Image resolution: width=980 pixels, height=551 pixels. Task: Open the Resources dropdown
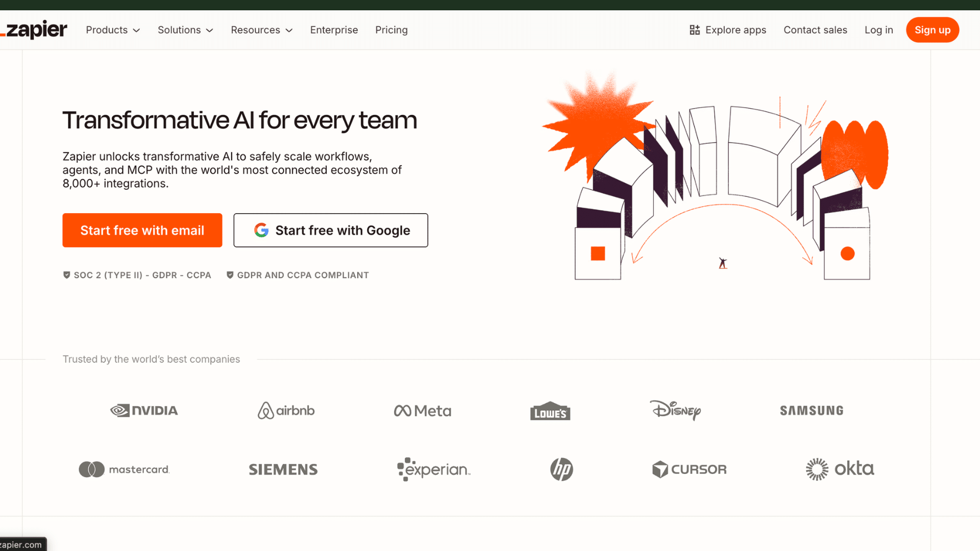261,30
